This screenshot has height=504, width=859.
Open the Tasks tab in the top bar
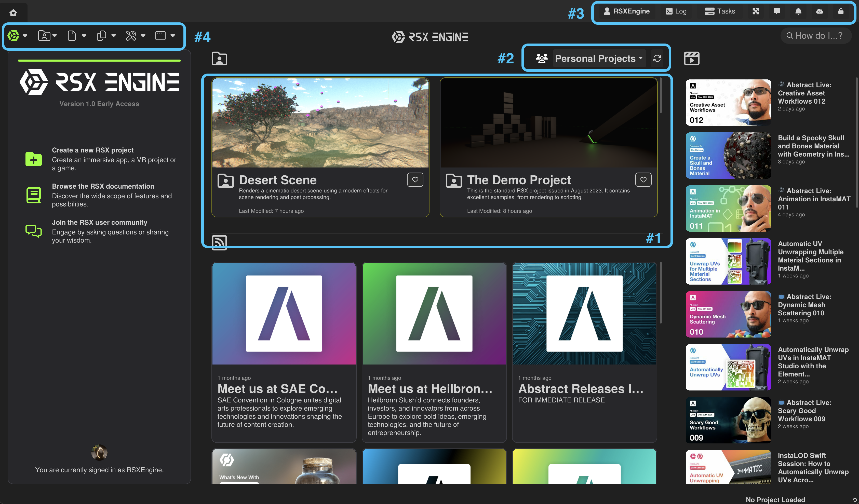[720, 11]
